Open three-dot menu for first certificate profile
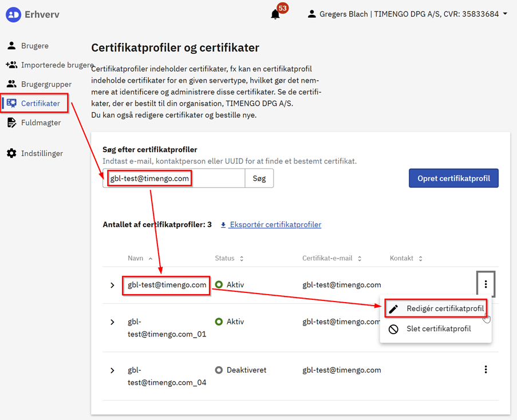Viewport: 517px width, 420px height. (486, 284)
